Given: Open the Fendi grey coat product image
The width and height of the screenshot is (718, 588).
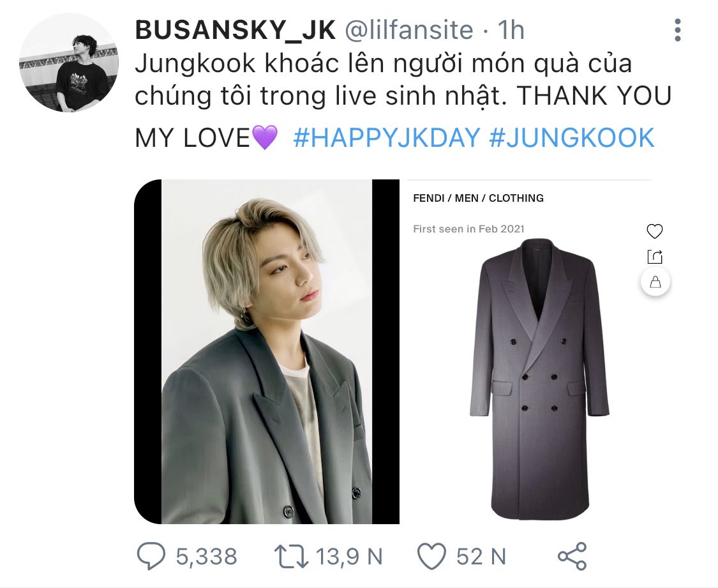Looking at the screenshot, I should coord(539,378).
